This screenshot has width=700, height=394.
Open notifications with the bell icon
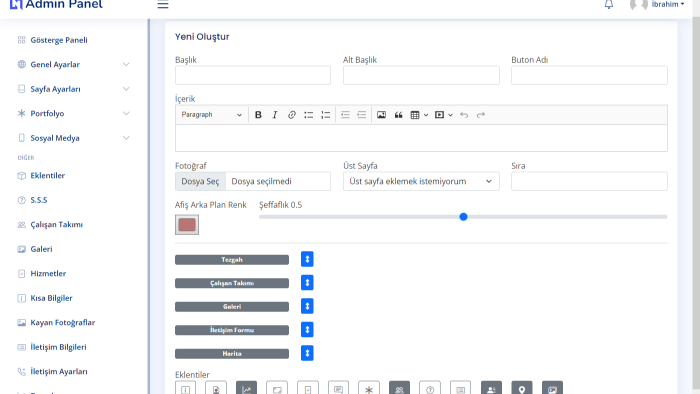click(609, 4)
